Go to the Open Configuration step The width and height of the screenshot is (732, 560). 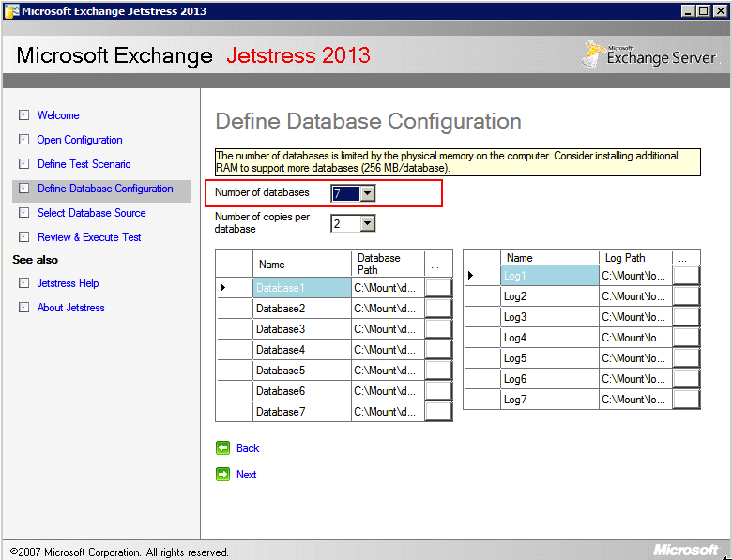click(80, 140)
